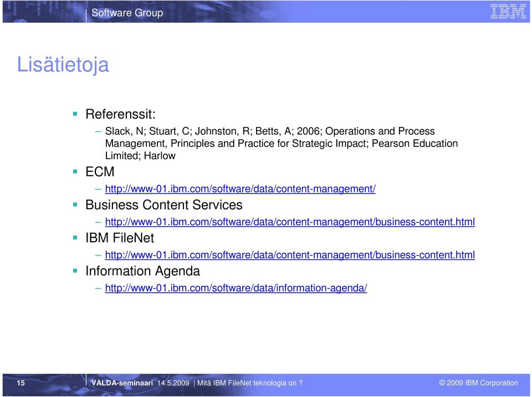Open the business-content.html link under Business Content Services
Viewport: 532px width, 397px height.
point(290,222)
